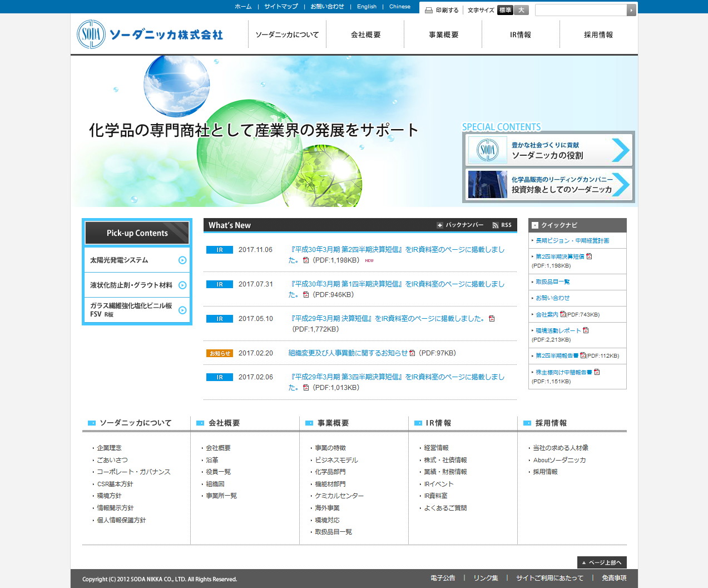Click PDF icon beside 第2四半期報告書

[583, 355]
